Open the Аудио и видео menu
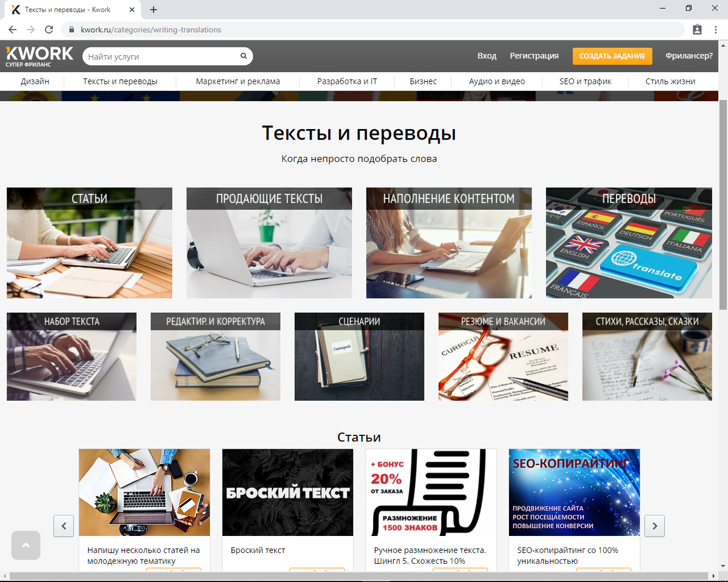This screenshot has width=728, height=582. click(497, 81)
